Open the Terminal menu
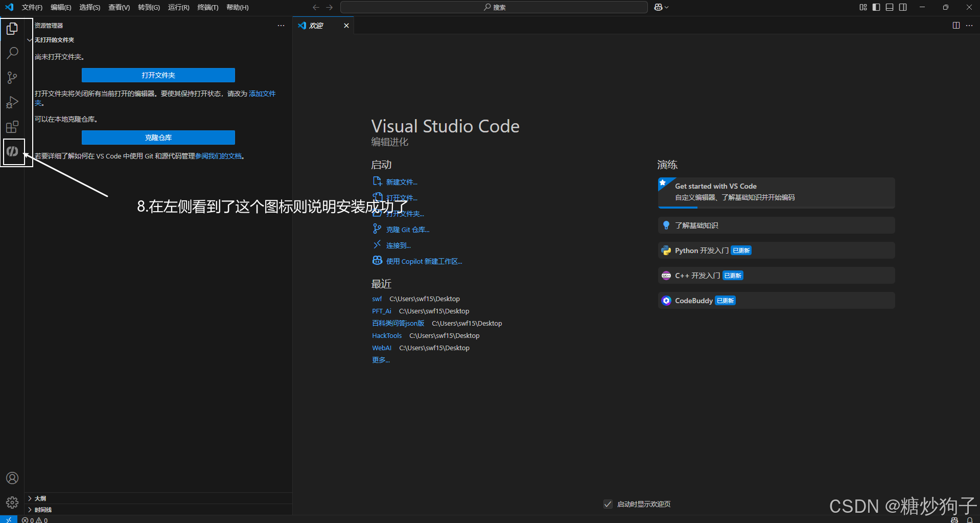The width and height of the screenshot is (980, 523). click(x=208, y=7)
